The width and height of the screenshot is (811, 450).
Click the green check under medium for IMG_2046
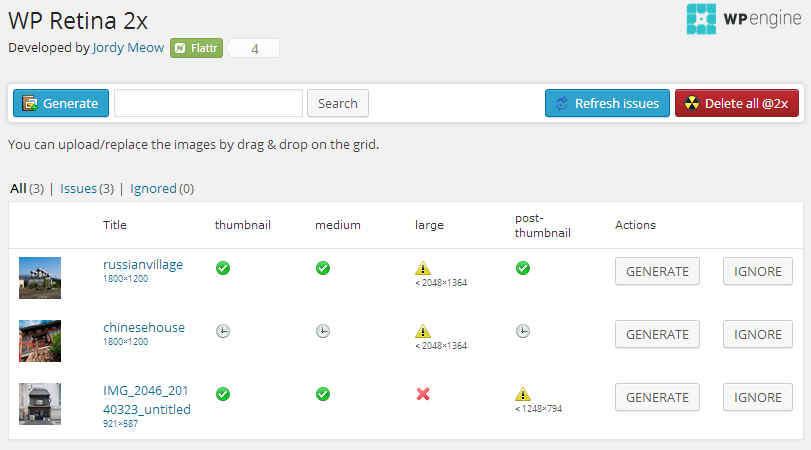(x=323, y=394)
